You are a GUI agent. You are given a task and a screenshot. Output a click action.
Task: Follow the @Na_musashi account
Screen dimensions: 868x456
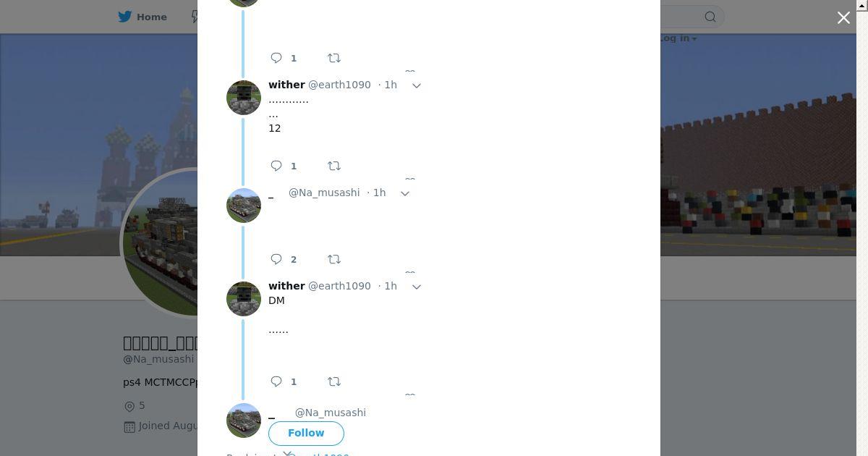pyautogui.click(x=306, y=433)
